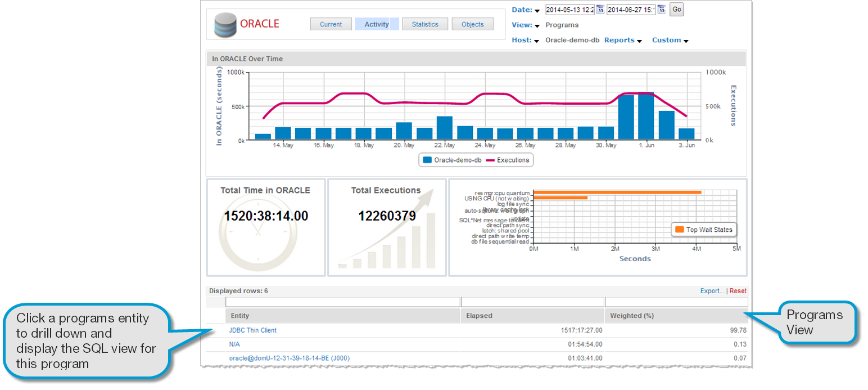Click the Total Time value 1520:38:14.00
Image resolution: width=868 pixels, height=390 pixels.
tap(266, 216)
